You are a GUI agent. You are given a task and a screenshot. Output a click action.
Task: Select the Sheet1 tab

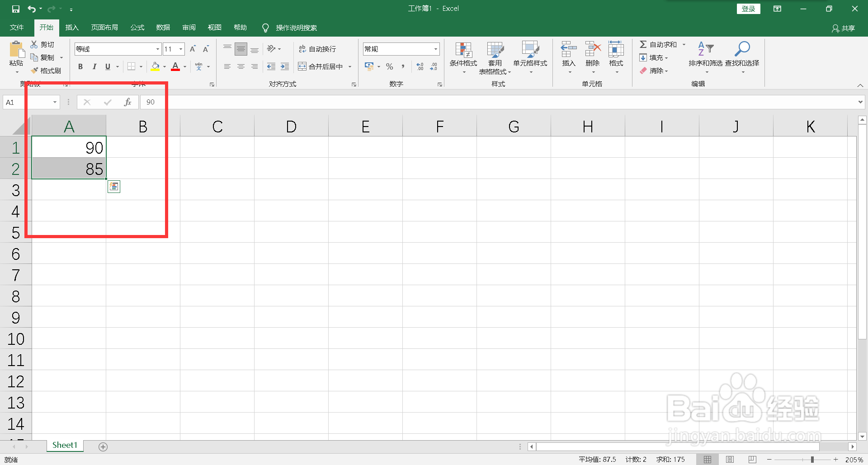(x=65, y=445)
